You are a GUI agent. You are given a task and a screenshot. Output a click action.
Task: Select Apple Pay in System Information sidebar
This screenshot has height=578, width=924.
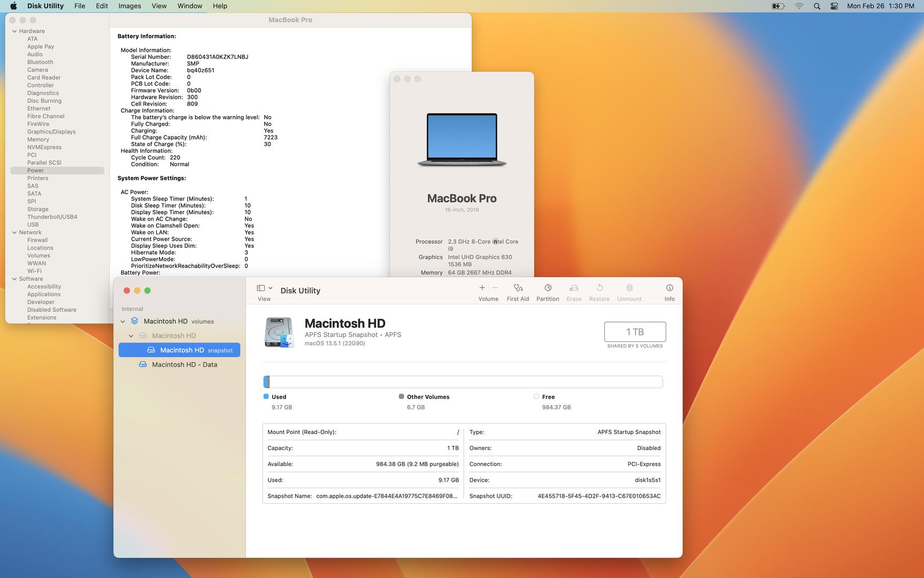coord(41,47)
